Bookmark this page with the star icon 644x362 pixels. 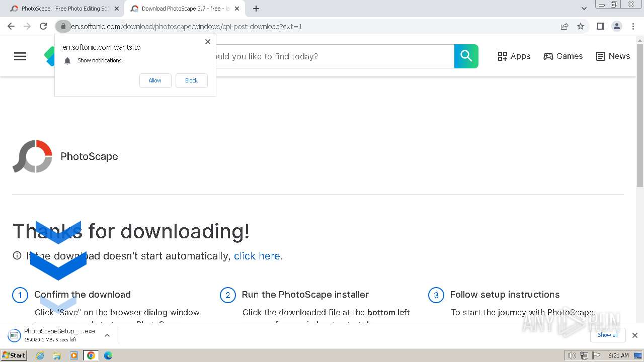(581, 26)
